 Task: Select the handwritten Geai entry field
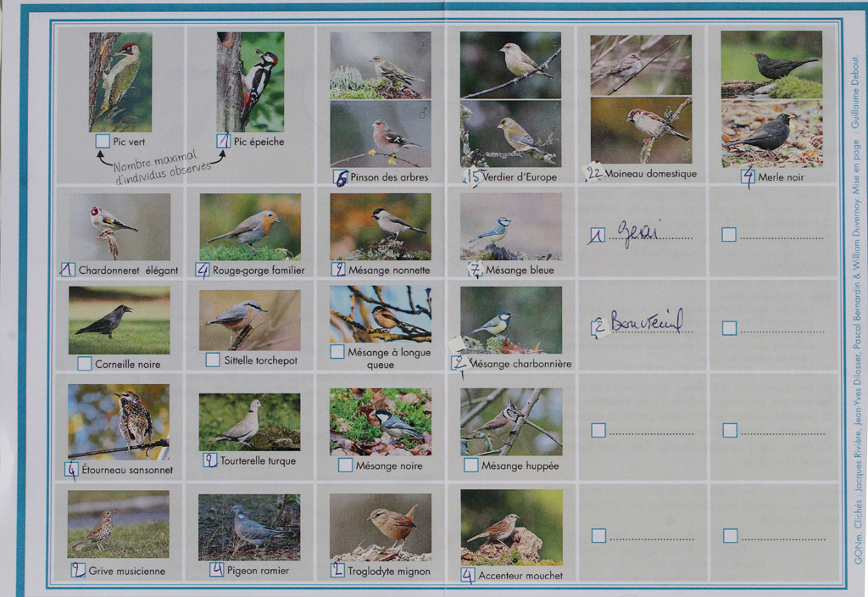click(648, 235)
